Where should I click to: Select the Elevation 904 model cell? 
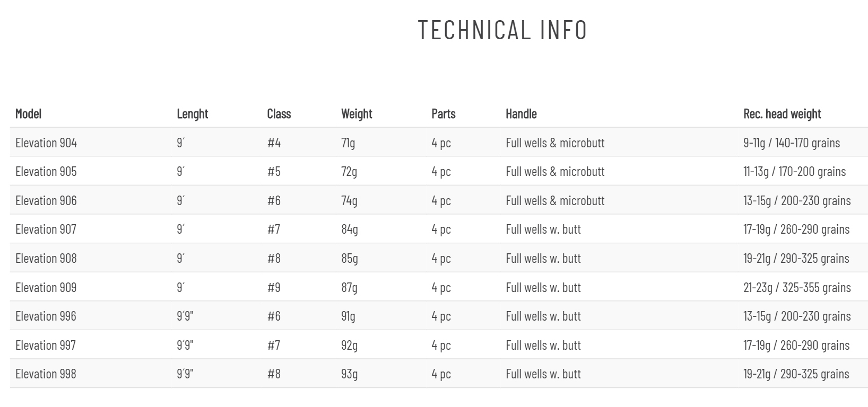click(x=46, y=143)
